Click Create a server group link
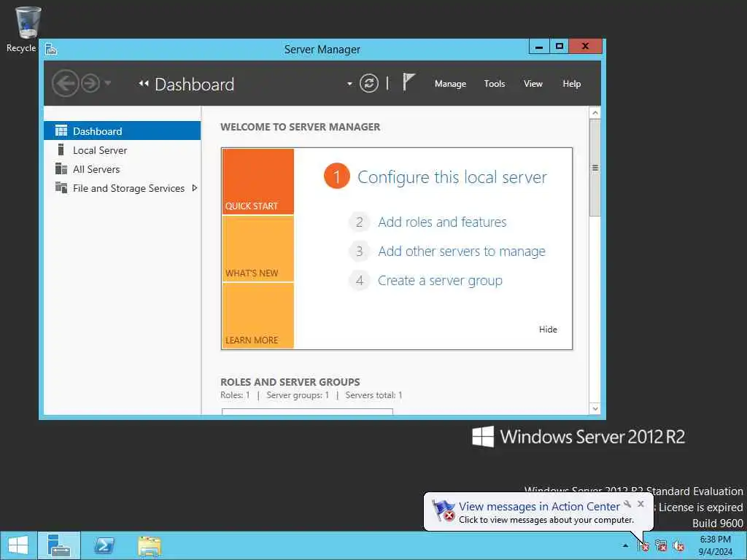The height and width of the screenshot is (560, 747). click(x=440, y=281)
